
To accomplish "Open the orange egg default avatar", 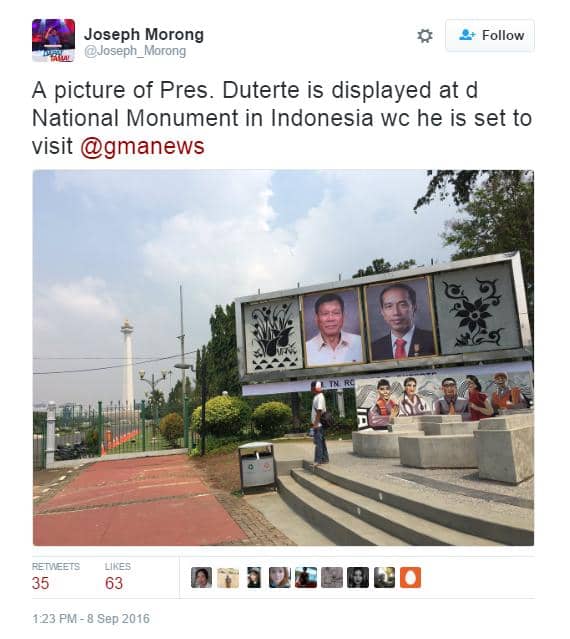I will [x=410, y=577].
